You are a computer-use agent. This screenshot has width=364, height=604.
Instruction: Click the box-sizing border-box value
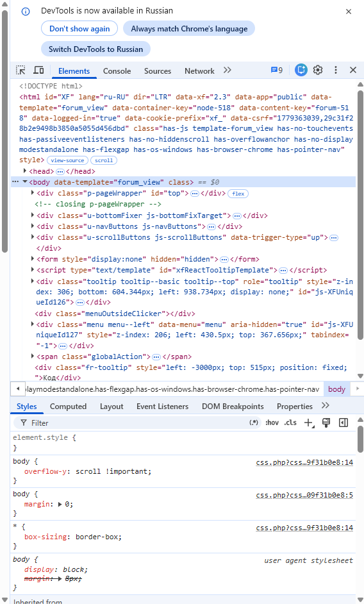(x=97, y=537)
